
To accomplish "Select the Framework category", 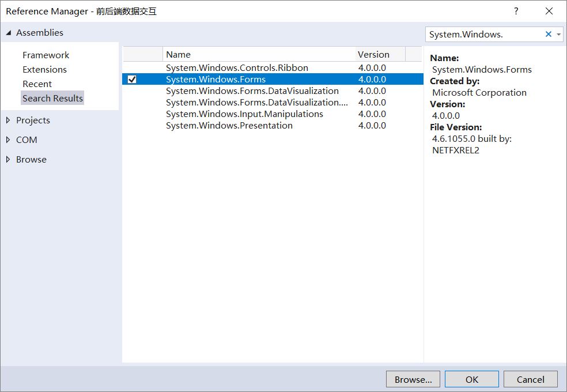I will tap(46, 55).
